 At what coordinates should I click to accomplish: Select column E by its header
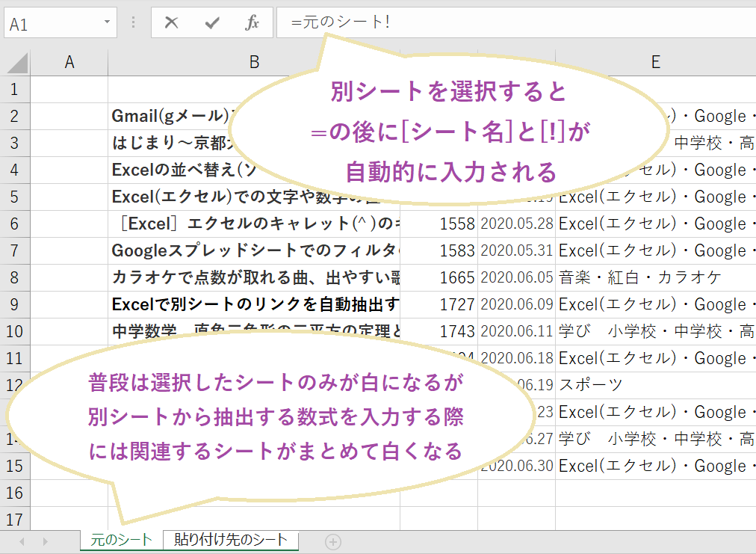coord(654,61)
